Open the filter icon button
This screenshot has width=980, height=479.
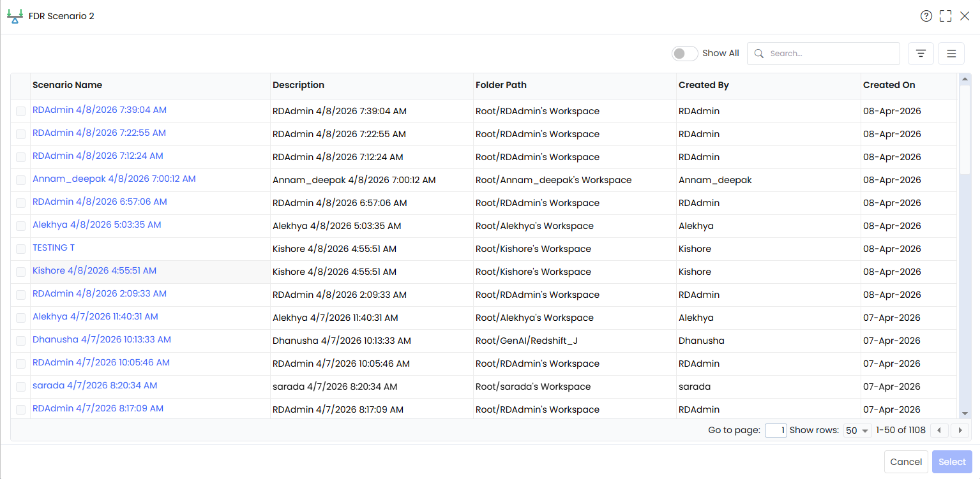point(921,54)
